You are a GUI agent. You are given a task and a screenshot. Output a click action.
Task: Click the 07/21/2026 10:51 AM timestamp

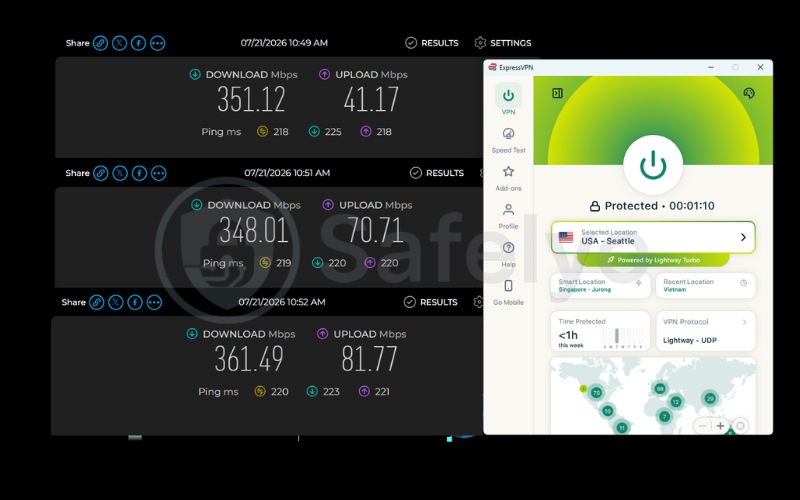pyautogui.click(x=287, y=173)
